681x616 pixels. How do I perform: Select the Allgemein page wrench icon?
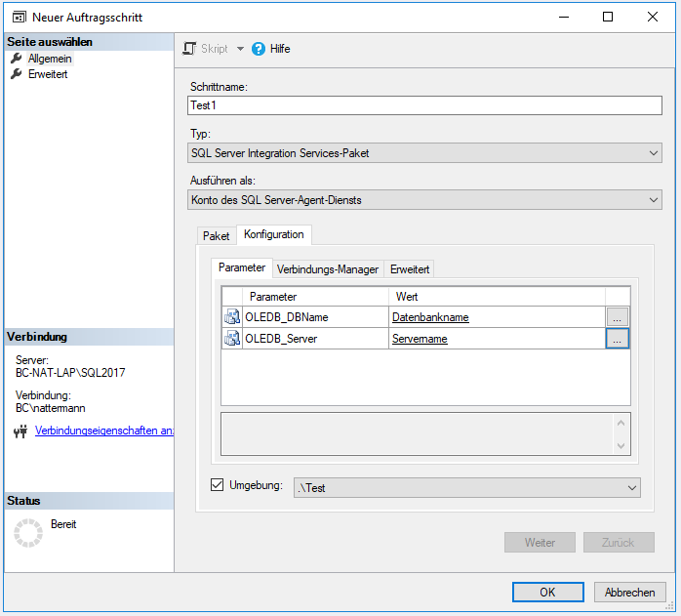point(17,59)
